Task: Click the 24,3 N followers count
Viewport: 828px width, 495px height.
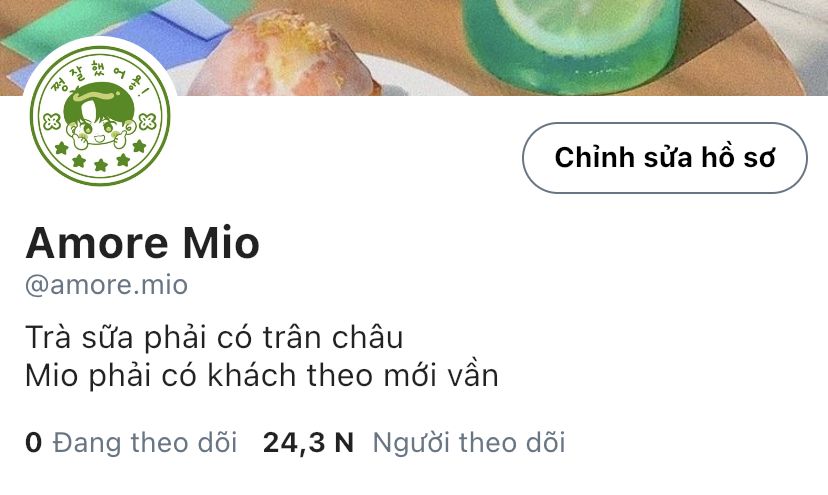Action: click(x=308, y=443)
